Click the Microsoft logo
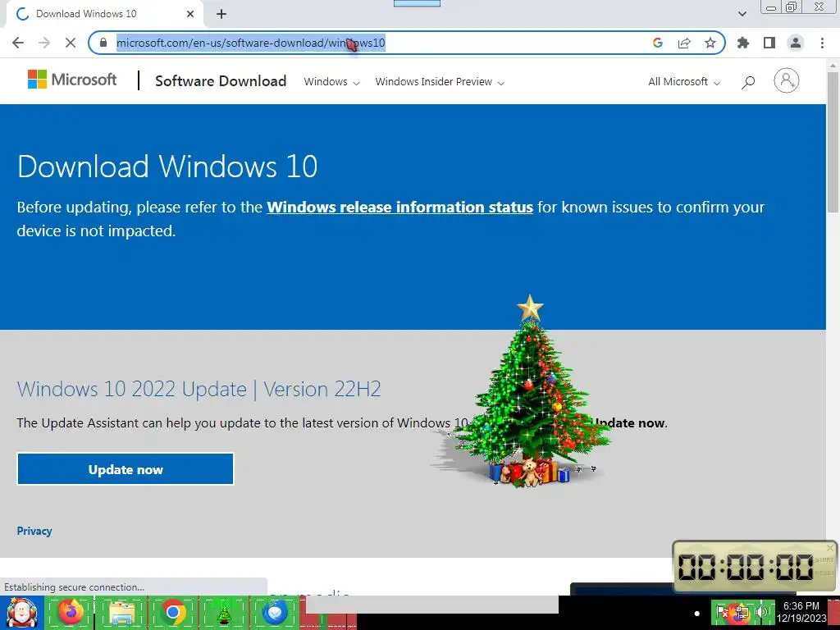 [72, 80]
